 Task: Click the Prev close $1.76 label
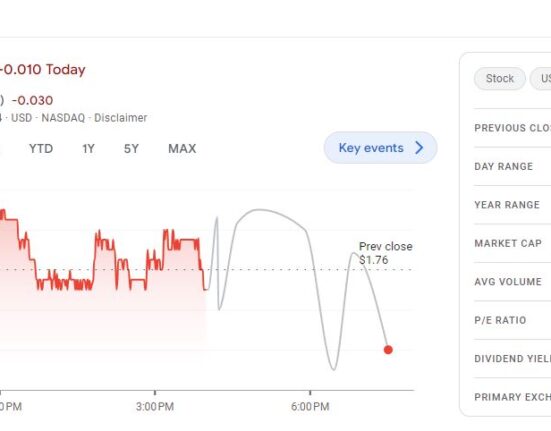pyautogui.click(x=385, y=253)
